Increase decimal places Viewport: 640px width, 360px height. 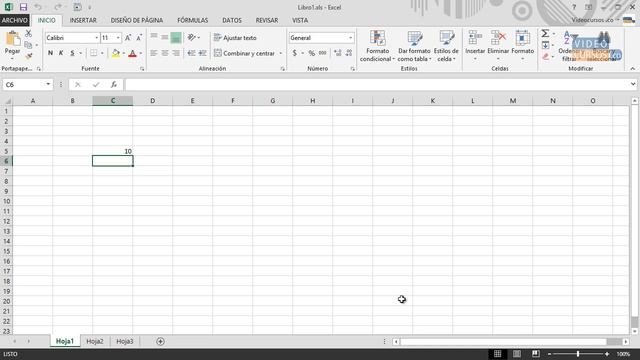338,53
